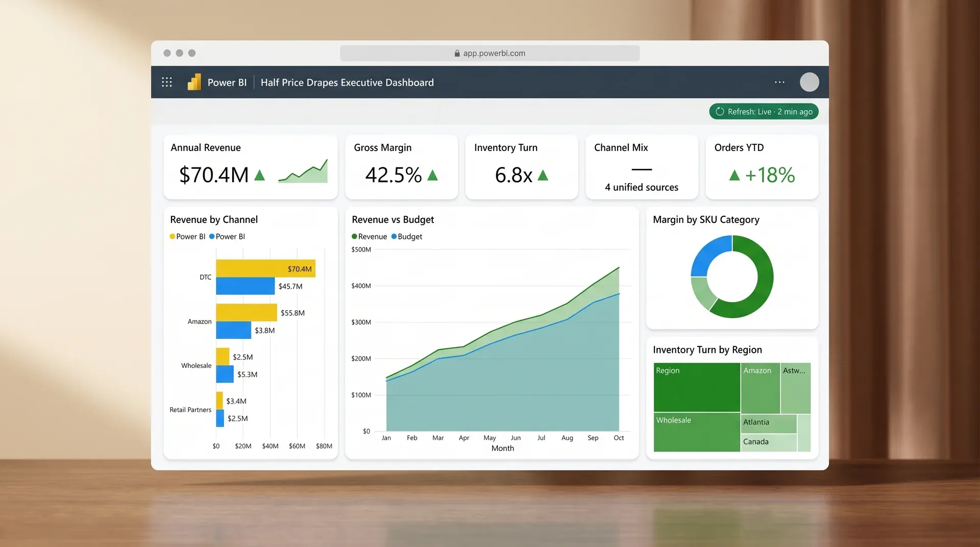The image size is (980, 547).
Task: Select the blue Power BI legend dot
Action: coord(212,236)
